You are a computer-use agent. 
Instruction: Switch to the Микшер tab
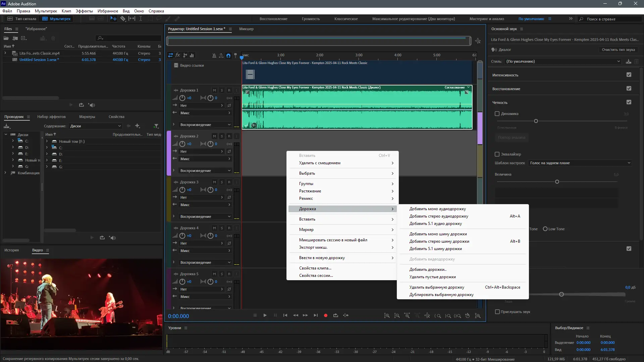(246, 29)
